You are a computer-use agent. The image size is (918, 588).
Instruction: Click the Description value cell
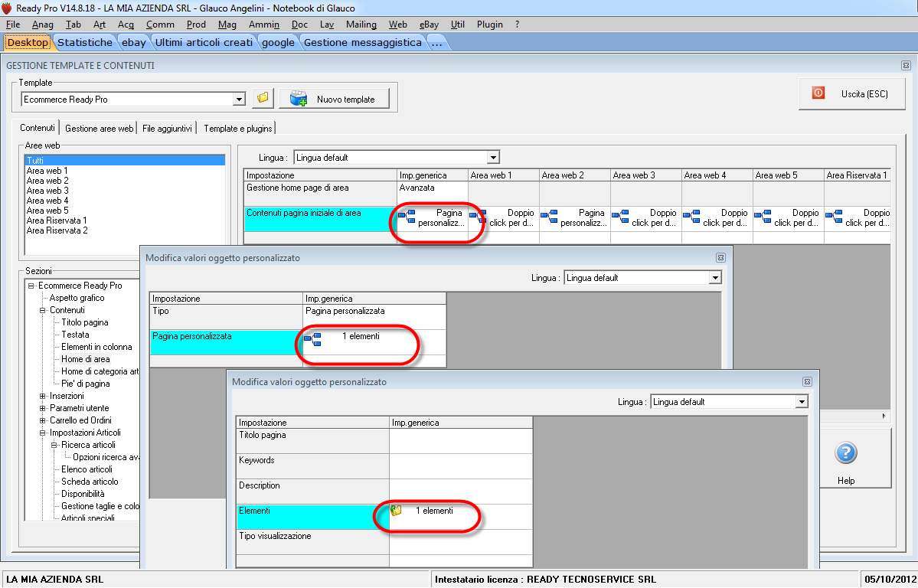tap(461, 492)
